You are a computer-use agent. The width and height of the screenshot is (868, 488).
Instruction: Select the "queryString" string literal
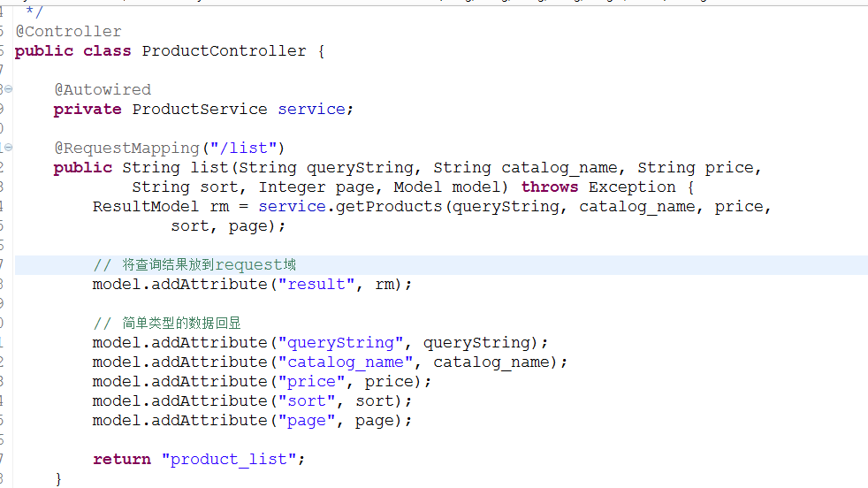340,343
